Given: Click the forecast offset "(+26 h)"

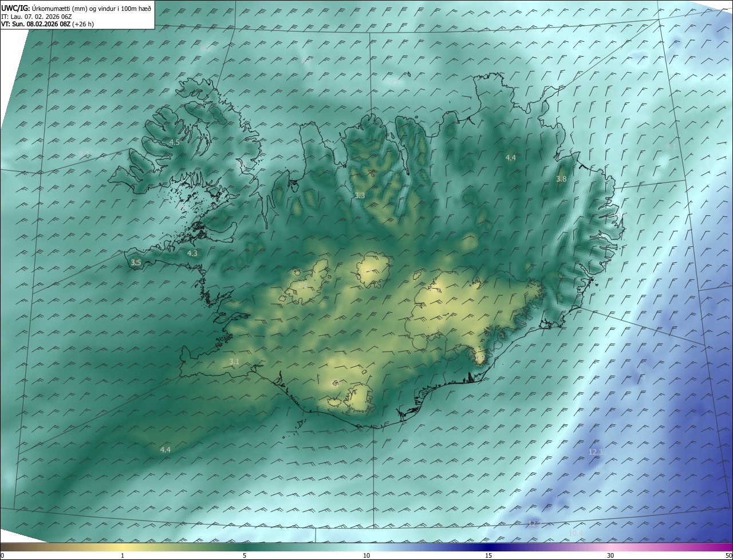Looking at the screenshot, I should point(84,24).
